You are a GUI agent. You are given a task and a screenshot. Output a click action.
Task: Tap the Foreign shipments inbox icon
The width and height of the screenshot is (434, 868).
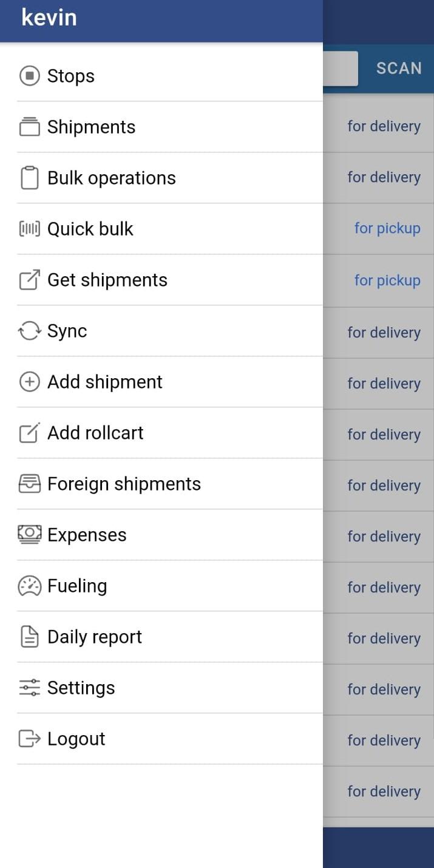30,484
